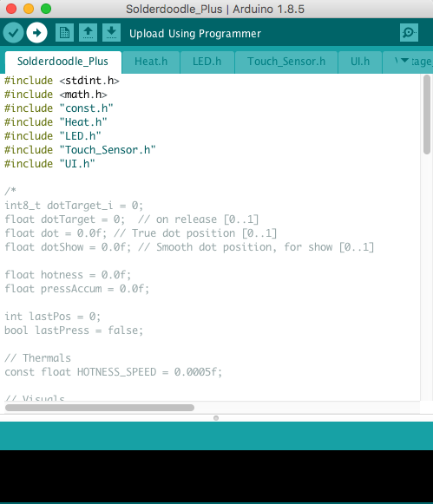The image size is (433, 504).
Task: Switch to the LED.h tab
Action: pos(207,62)
